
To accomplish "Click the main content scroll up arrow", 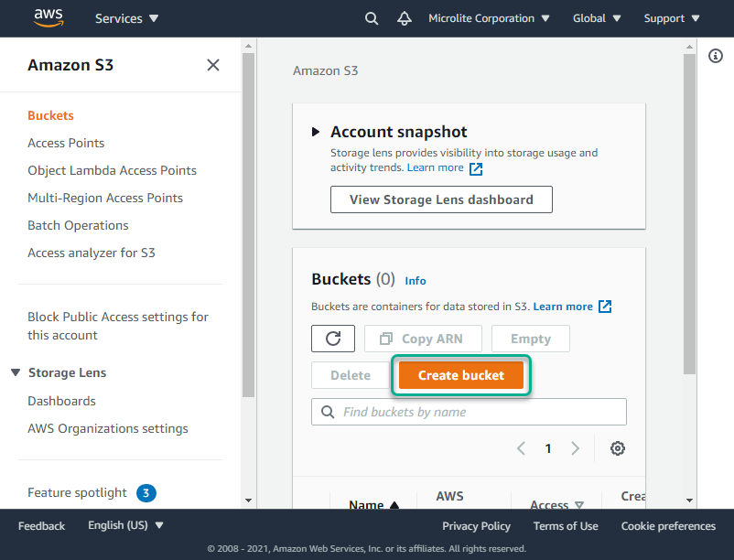I will click(x=689, y=47).
